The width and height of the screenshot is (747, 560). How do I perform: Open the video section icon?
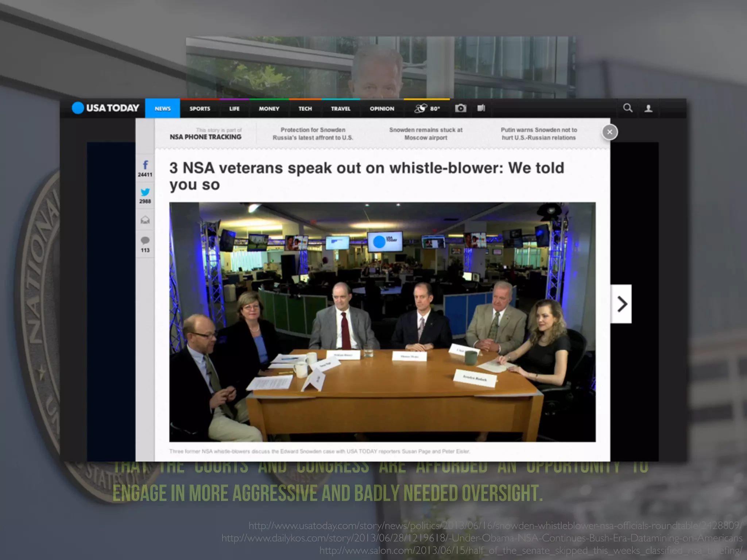coord(481,108)
